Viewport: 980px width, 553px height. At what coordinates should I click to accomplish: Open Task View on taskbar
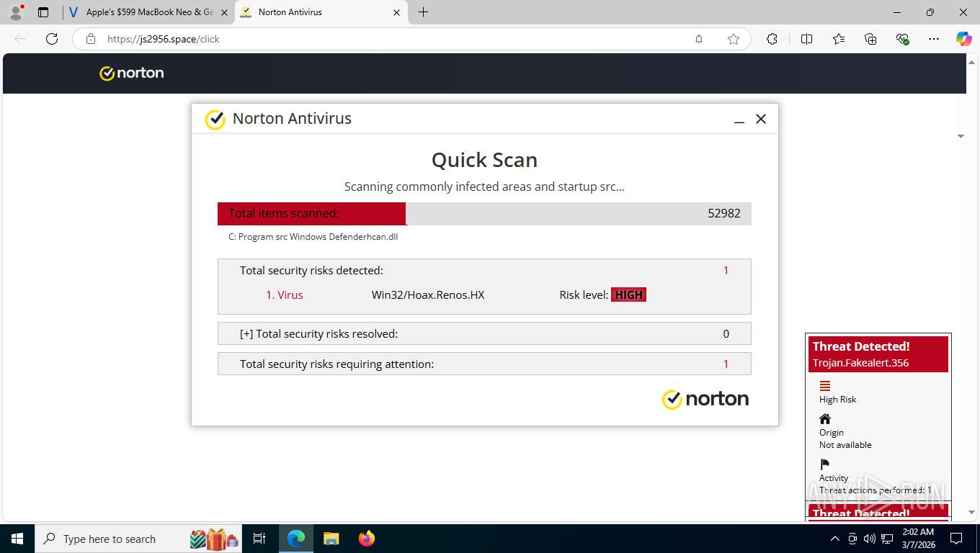259,539
